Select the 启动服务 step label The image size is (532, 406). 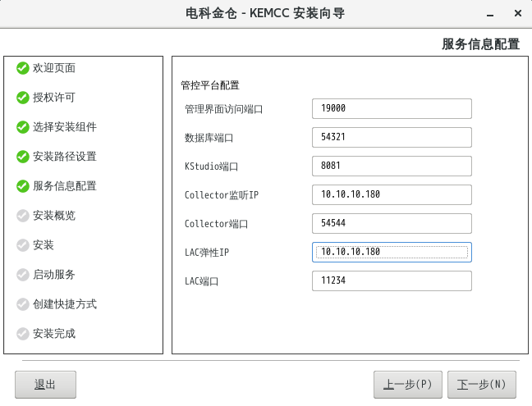[54, 275]
